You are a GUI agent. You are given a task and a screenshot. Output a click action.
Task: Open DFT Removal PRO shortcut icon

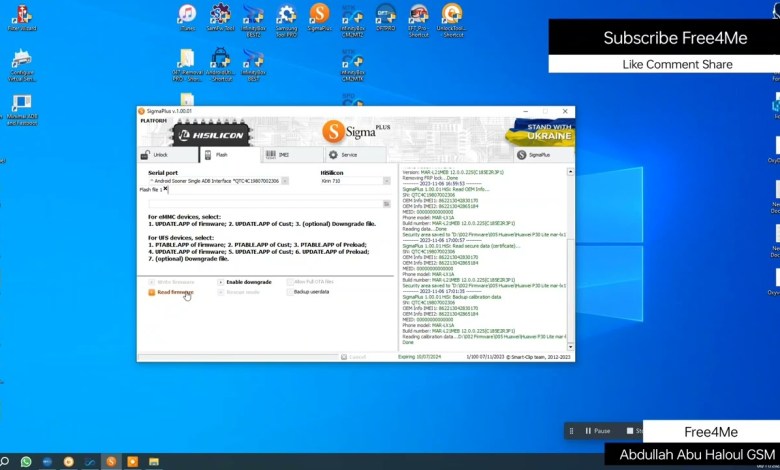point(187,65)
